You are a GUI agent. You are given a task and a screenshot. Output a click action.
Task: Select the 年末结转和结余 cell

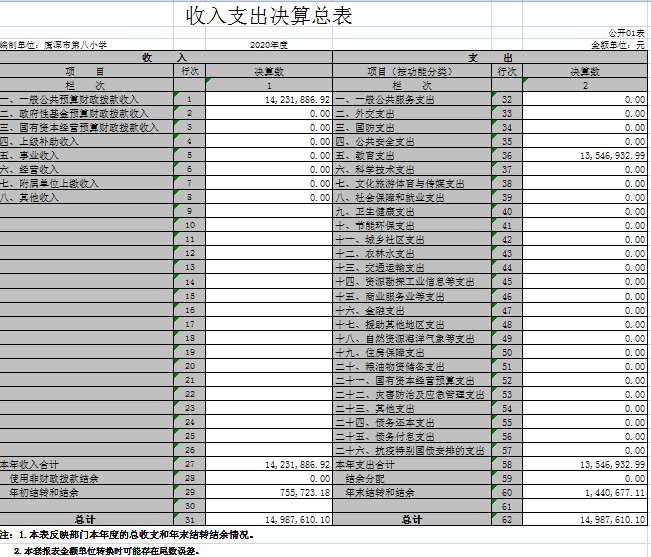click(x=412, y=493)
